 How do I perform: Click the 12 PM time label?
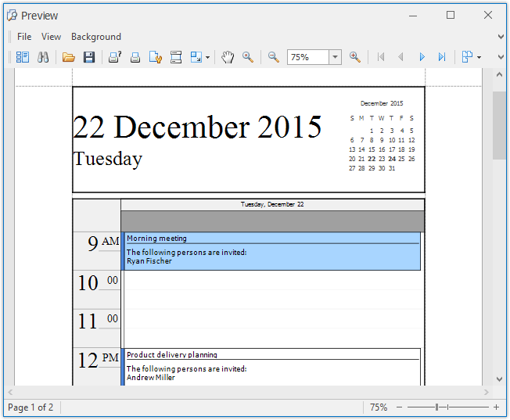point(98,360)
